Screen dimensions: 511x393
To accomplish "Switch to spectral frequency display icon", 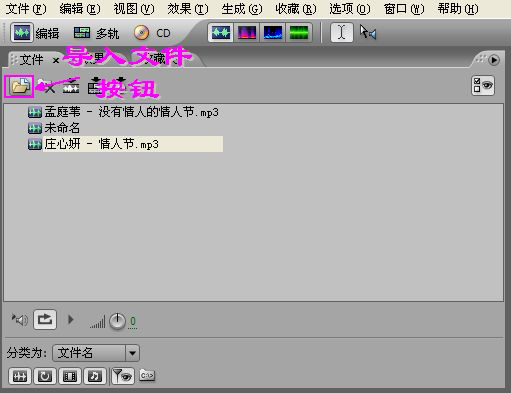I will (x=247, y=33).
